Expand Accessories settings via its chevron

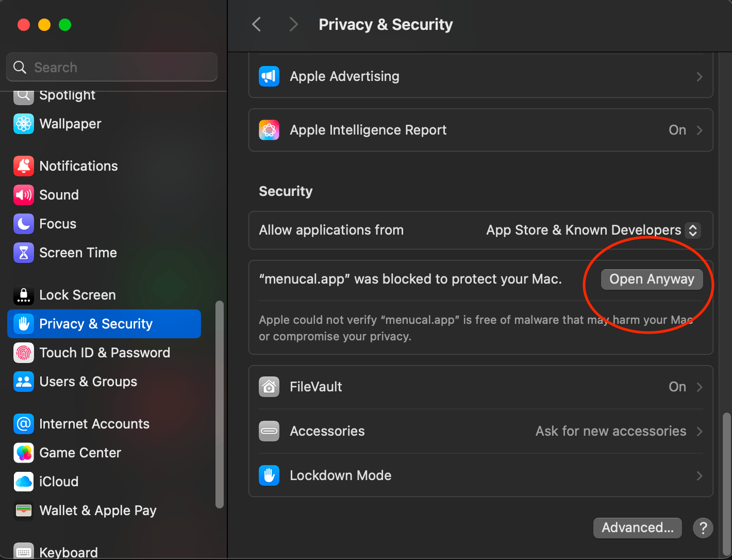pyautogui.click(x=700, y=432)
